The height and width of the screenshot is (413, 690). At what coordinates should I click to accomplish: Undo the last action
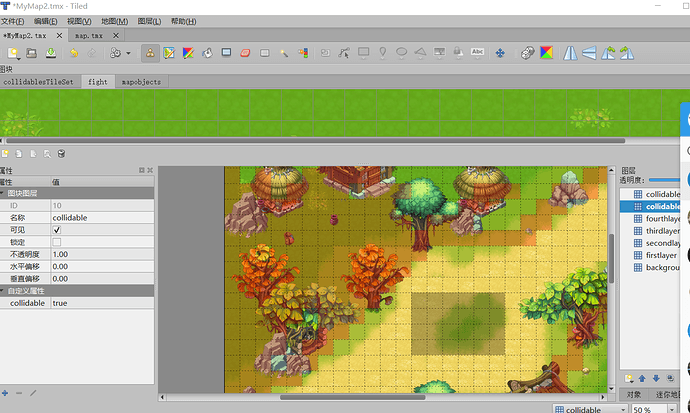74,53
